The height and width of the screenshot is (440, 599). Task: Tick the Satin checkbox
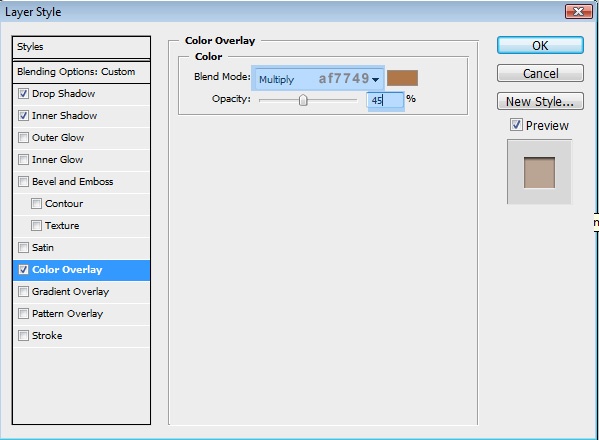[23, 248]
